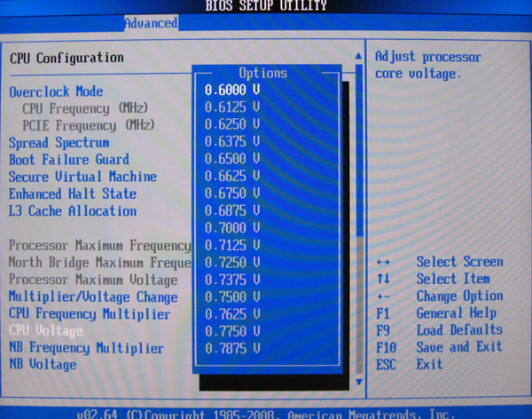Set voltage to 0.7625 V

232,314
